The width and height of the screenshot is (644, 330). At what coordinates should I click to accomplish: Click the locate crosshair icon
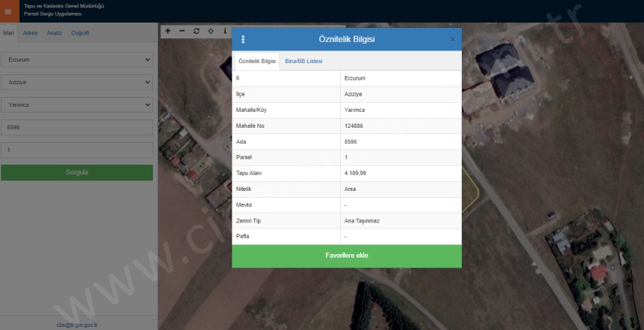coord(211,32)
